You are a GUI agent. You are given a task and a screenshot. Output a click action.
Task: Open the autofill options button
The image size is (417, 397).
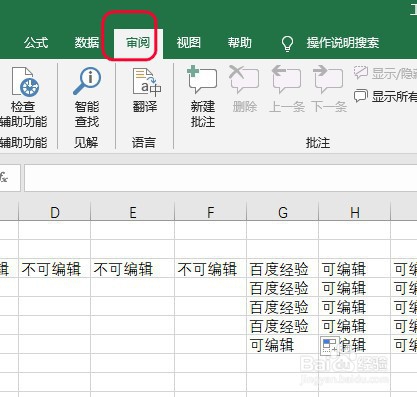[x=330, y=346]
